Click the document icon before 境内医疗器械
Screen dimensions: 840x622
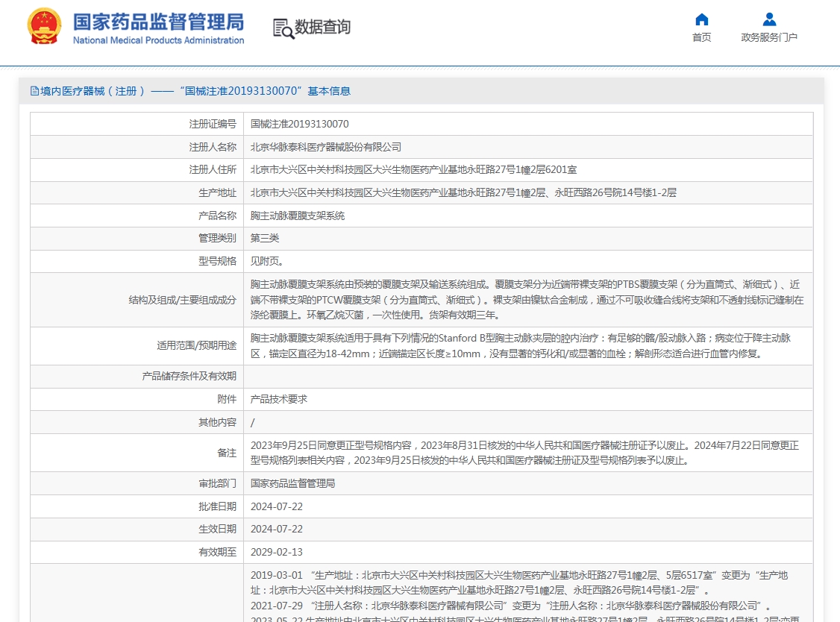coord(34,91)
